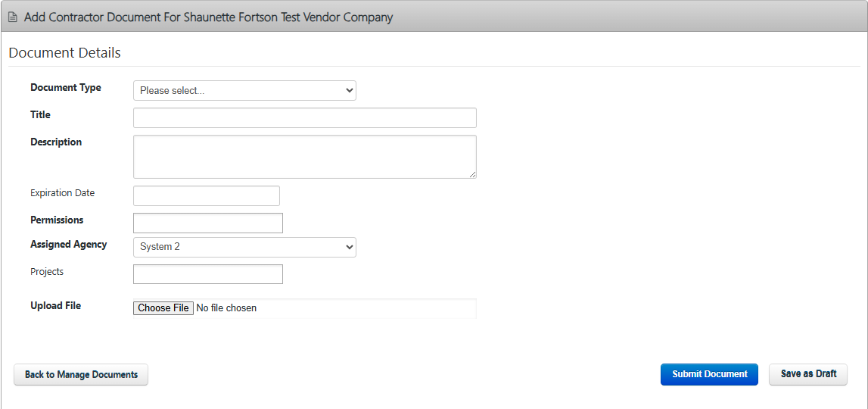The width and height of the screenshot is (868, 409).
Task: Select the Upload File label
Action: [55, 305]
